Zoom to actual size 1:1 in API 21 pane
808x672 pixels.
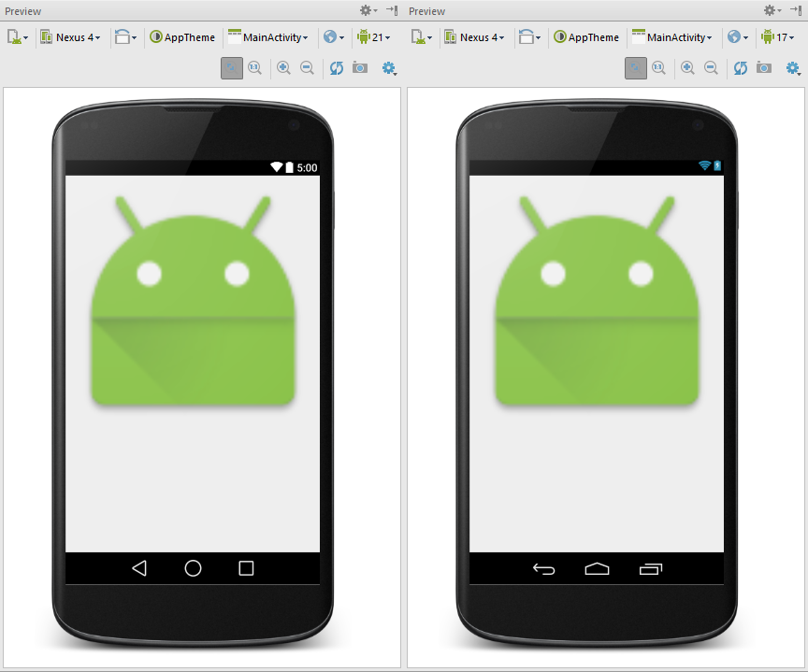pyautogui.click(x=254, y=68)
